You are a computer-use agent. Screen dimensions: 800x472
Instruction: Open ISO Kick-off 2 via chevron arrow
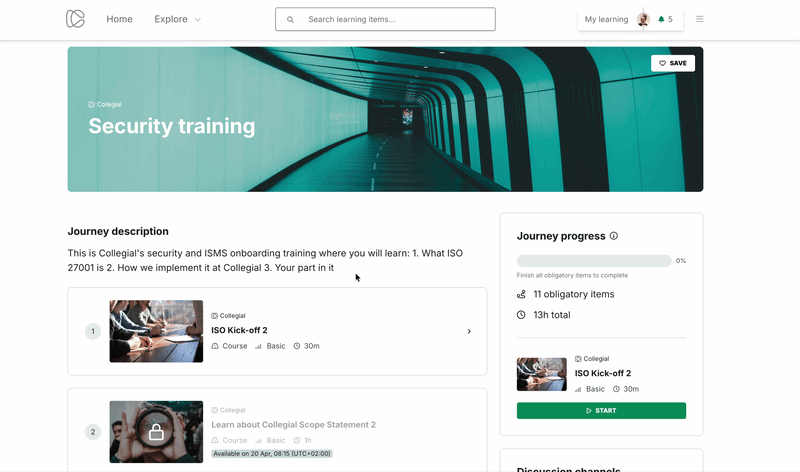[x=469, y=331]
